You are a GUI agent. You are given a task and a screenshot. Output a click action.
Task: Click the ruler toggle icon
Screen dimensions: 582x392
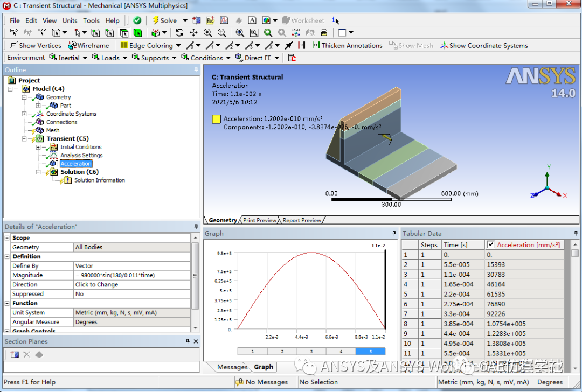click(324, 33)
